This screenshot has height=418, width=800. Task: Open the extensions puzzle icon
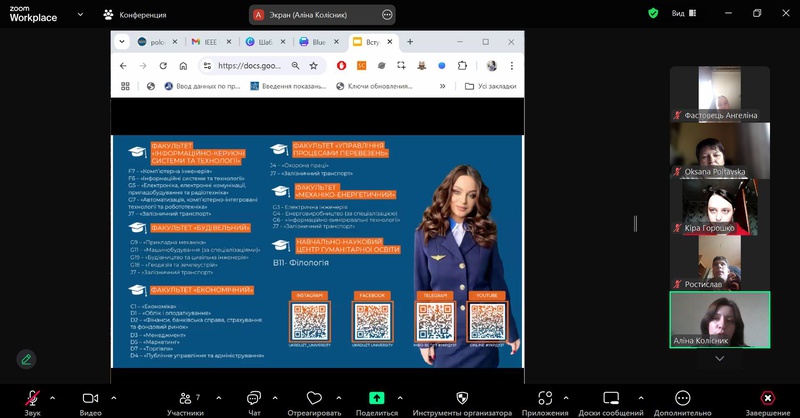(x=462, y=65)
